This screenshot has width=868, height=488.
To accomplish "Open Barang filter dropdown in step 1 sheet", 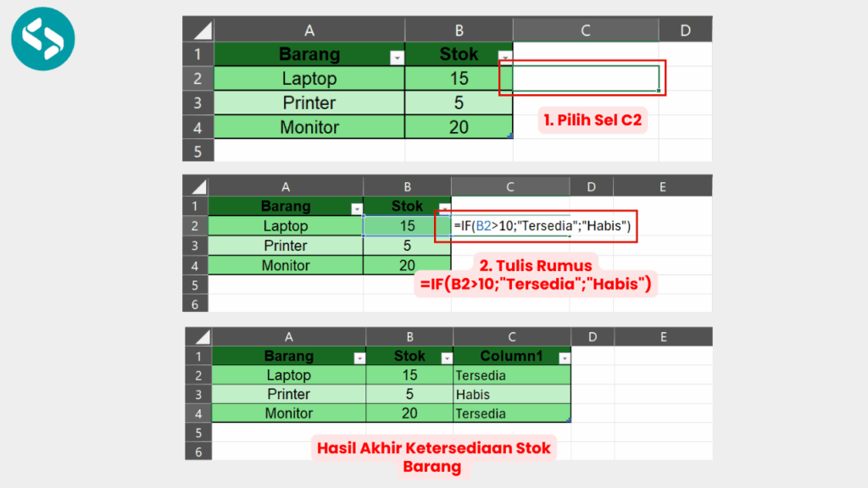I will click(x=396, y=58).
